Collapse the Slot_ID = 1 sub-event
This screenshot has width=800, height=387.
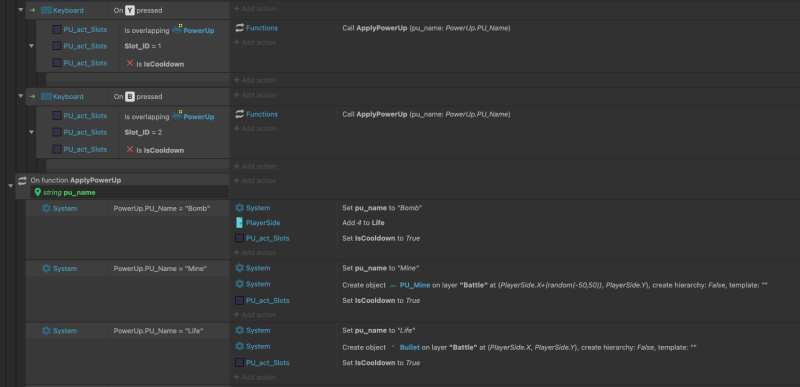click(31, 46)
